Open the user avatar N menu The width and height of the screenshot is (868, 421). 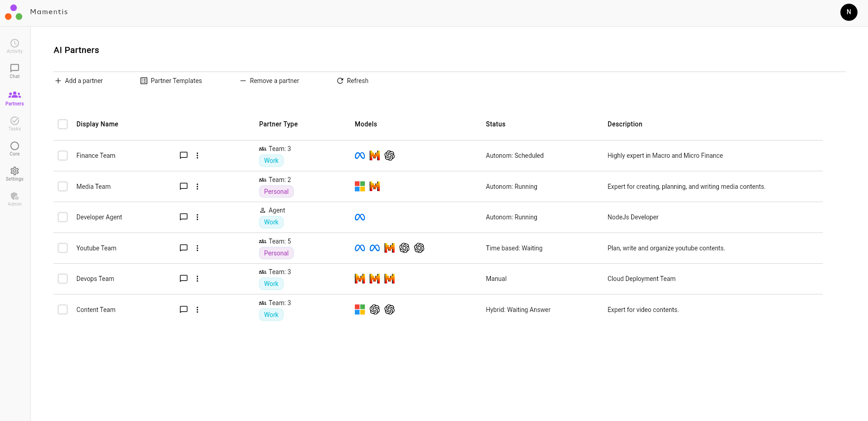[x=849, y=12]
